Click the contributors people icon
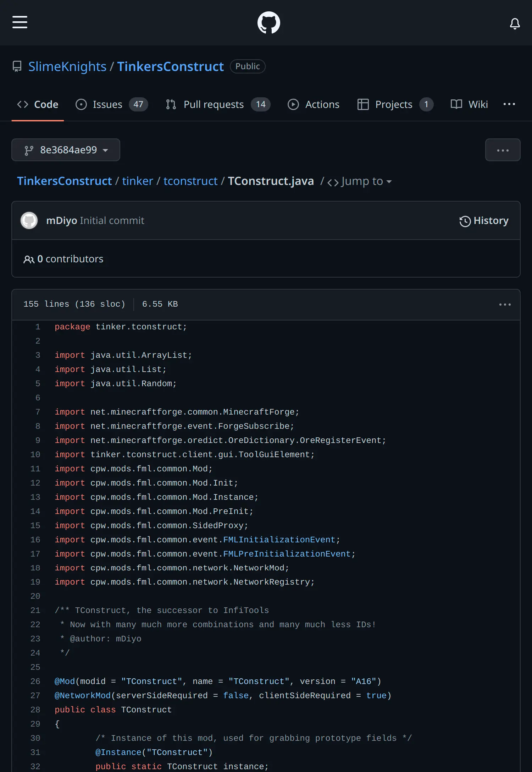Screen dimensions: 532x772 pos(29,259)
